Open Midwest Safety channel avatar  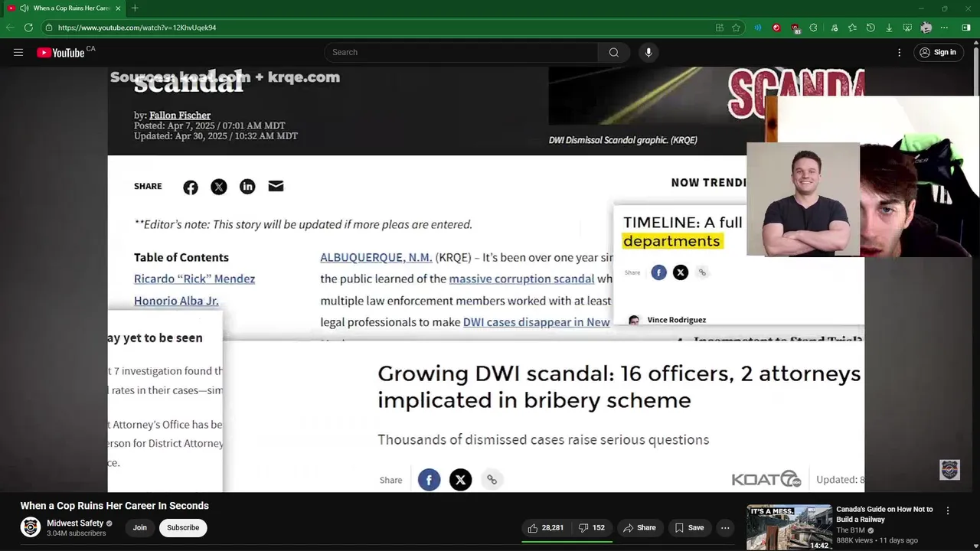pos(31,527)
